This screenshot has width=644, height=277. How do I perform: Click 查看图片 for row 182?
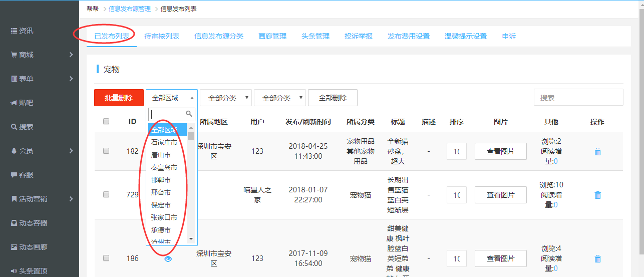(x=500, y=151)
